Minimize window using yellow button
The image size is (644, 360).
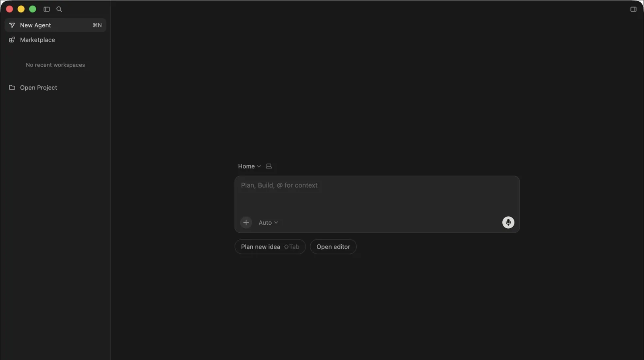point(21,9)
